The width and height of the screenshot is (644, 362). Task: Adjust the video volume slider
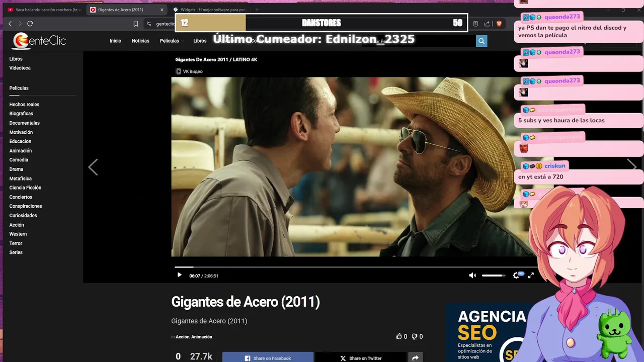coord(494,275)
